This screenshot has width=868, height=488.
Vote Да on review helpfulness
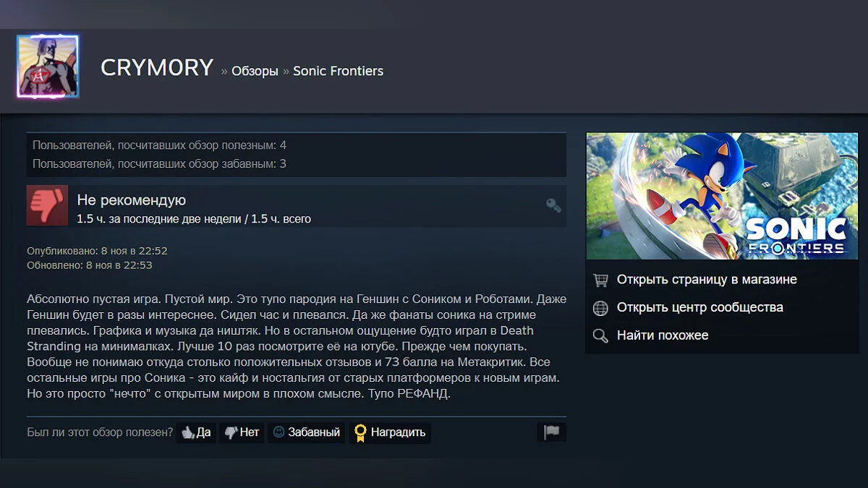(x=196, y=432)
